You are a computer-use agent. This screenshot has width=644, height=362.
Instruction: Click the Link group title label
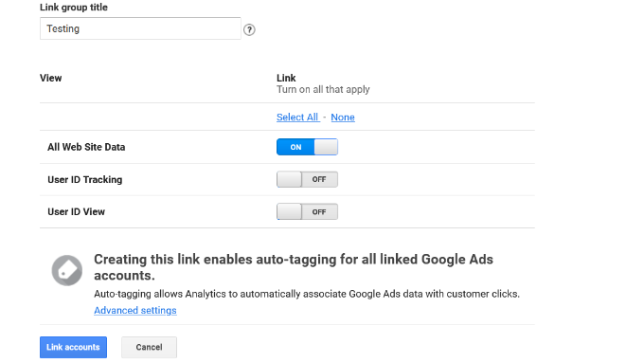(74, 8)
